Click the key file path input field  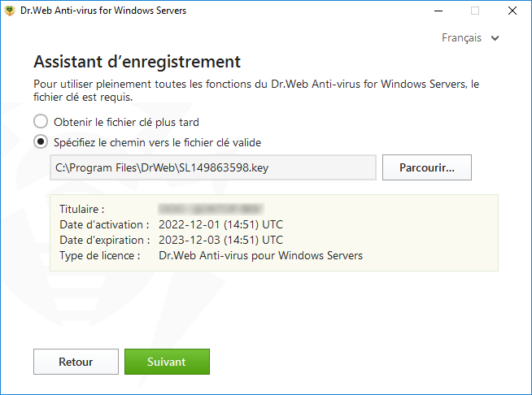(213, 167)
